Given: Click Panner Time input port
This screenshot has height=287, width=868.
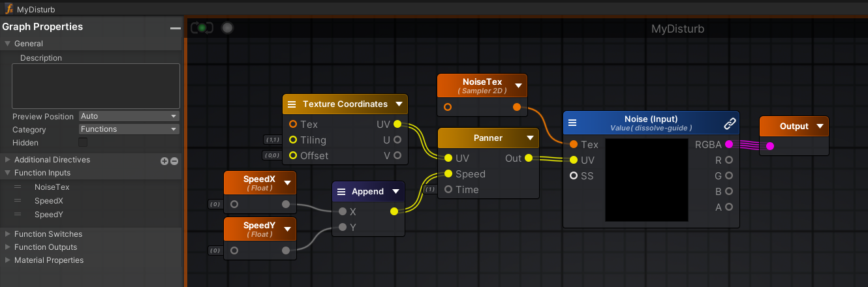Looking at the screenshot, I should pyautogui.click(x=448, y=189).
